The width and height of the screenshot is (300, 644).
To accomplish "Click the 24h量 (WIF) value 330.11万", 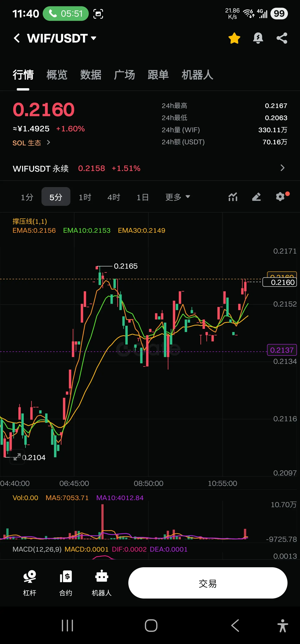I will pyautogui.click(x=273, y=130).
